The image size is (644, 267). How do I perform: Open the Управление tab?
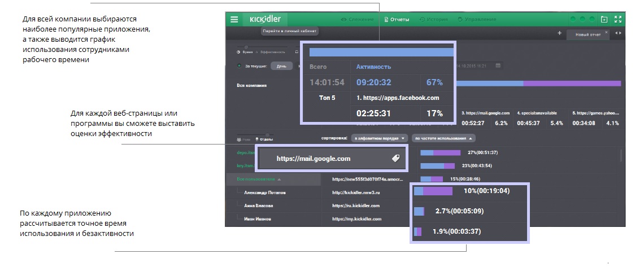477,19
